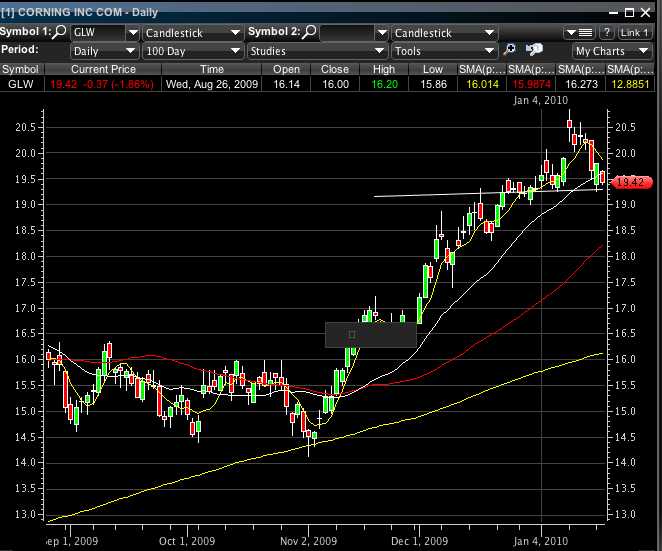662x551 pixels.
Task: Click the chat bubbles icon beside Tools
Action: (534, 50)
